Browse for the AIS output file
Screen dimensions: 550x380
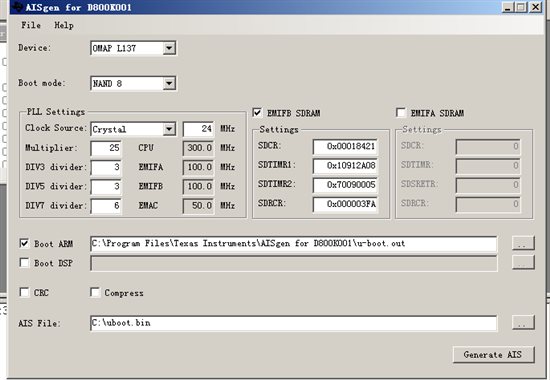tap(523, 322)
